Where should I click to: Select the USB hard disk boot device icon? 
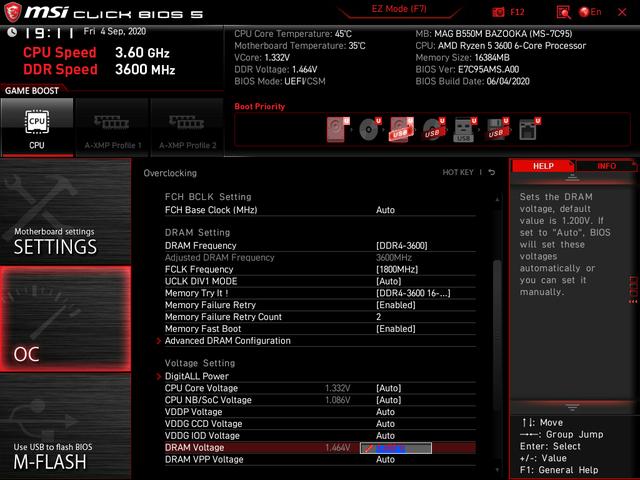(x=402, y=129)
